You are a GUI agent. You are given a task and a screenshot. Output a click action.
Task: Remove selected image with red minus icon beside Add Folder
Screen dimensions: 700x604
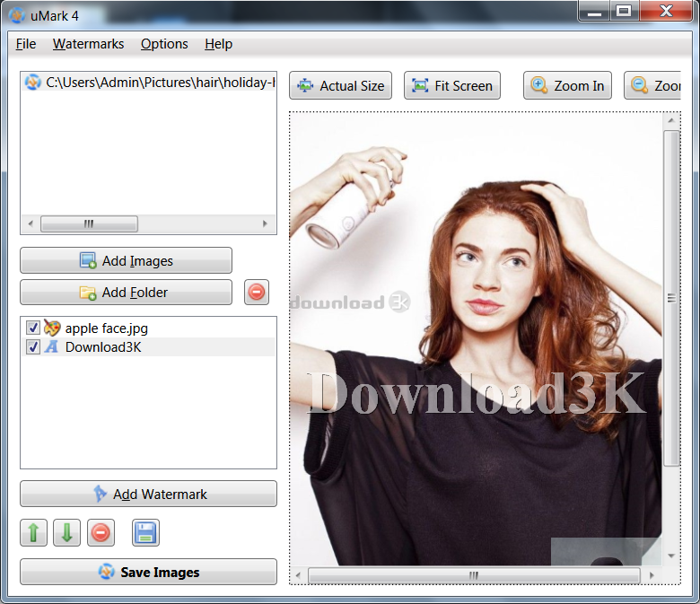(x=257, y=293)
